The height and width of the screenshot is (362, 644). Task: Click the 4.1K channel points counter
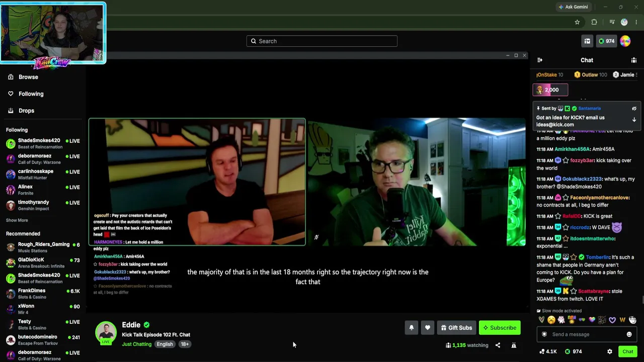pos(548,351)
